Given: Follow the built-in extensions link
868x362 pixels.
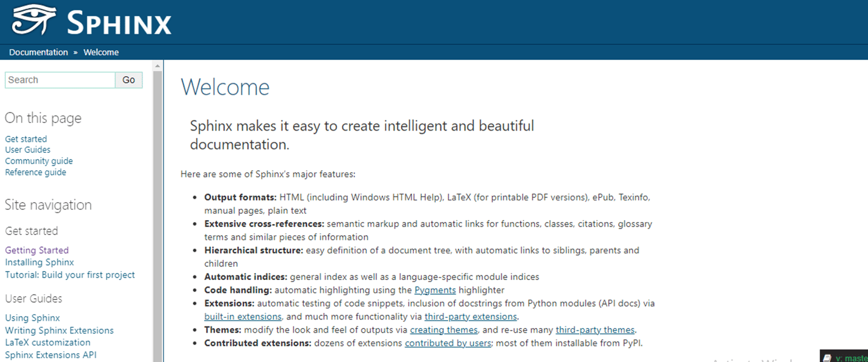Looking at the screenshot, I should (243, 316).
